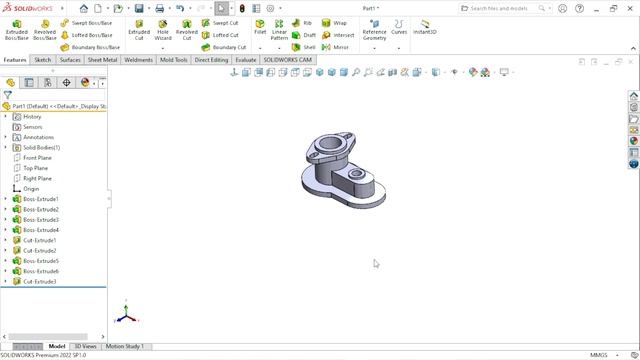Image resolution: width=640 pixels, height=360 pixels.
Task: Switch to the SOLIDWORKS CAM tab
Action: point(287,60)
